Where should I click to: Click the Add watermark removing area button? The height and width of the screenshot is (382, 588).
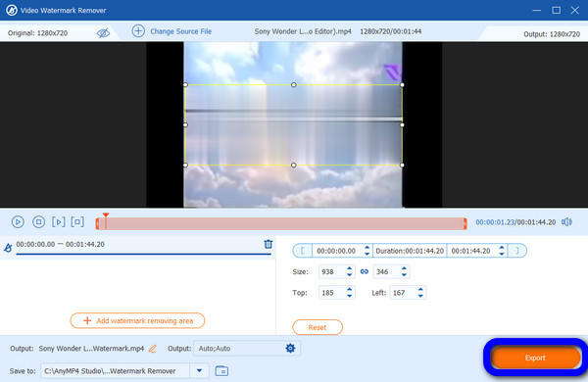point(137,321)
